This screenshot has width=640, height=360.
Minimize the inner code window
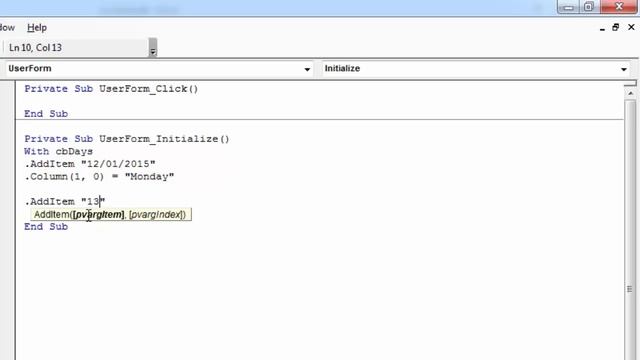(x=602, y=28)
